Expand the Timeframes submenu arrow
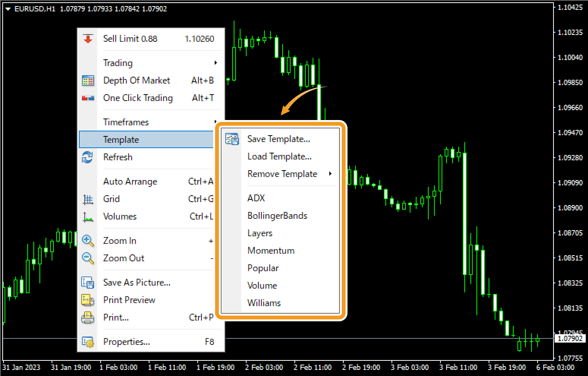The width and height of the screenshot is (588, 376). coord(215,122)
